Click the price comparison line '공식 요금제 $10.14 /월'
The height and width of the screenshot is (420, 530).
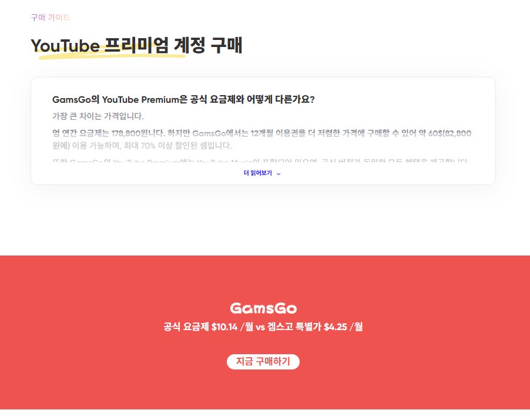pos(208,327)
